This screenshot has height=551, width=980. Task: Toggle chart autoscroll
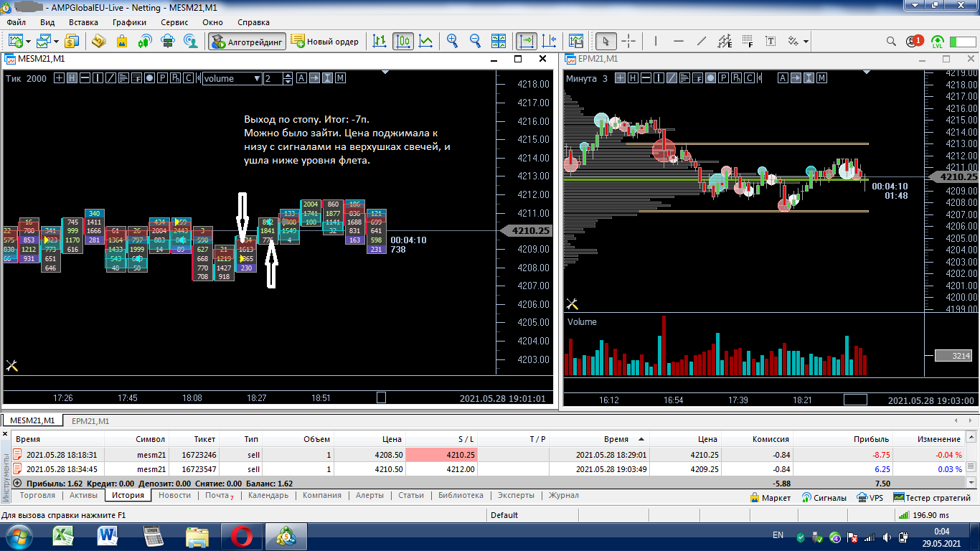tap(550, 41)
